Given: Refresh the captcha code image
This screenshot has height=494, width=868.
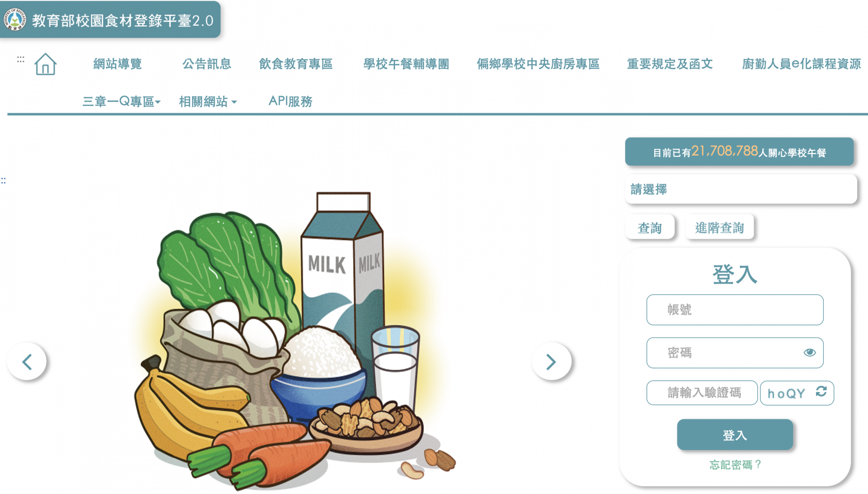Looking at the screenshot, I should click(x=821, y=392).
